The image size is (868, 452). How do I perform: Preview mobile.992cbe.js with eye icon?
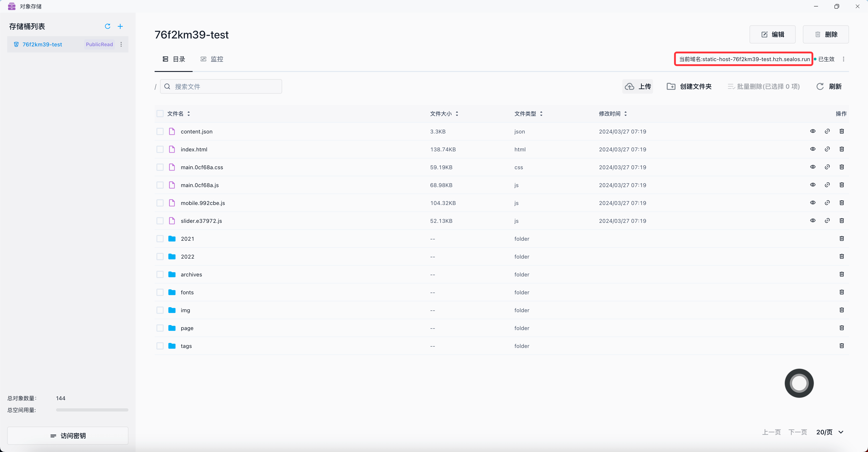813,203
